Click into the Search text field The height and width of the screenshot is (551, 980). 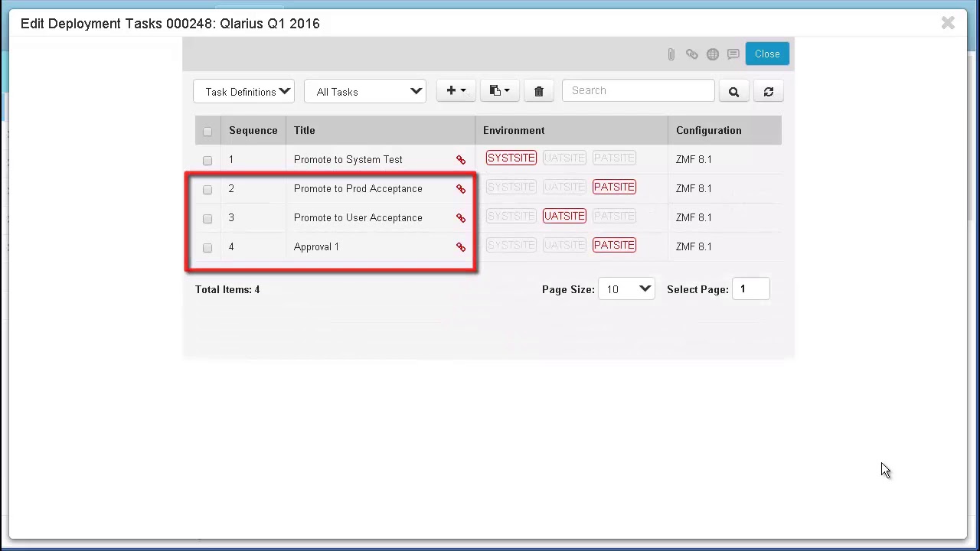click(x=638, y=91)
